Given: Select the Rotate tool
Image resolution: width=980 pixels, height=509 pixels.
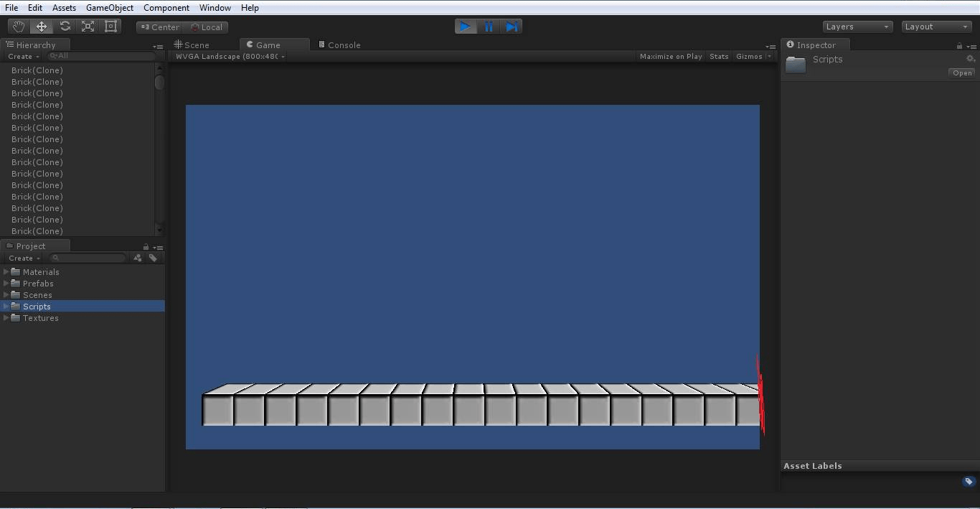Looking at the screenshot, I should pos(65,26).
